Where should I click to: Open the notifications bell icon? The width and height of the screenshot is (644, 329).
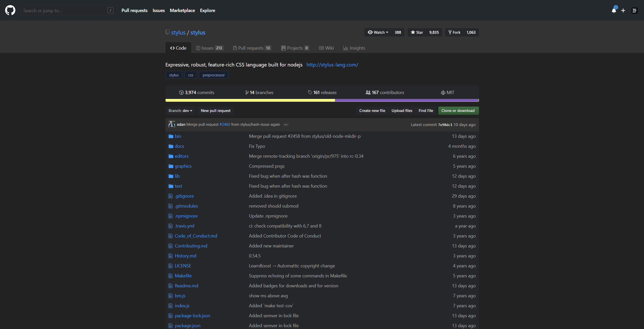coord(614,10)
